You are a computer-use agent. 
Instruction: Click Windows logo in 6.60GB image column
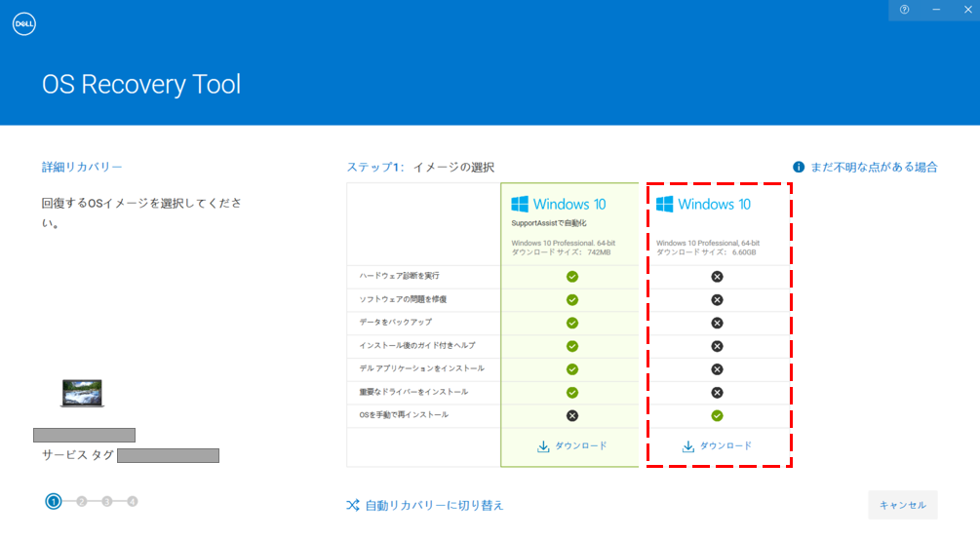tap(664, 204)
